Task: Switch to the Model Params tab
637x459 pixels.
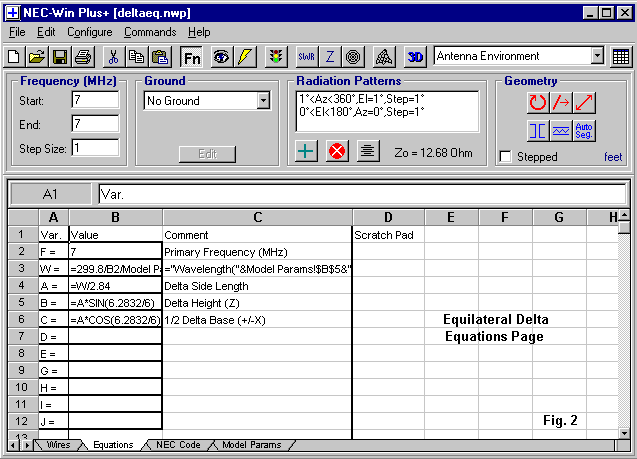Action: 250,444
